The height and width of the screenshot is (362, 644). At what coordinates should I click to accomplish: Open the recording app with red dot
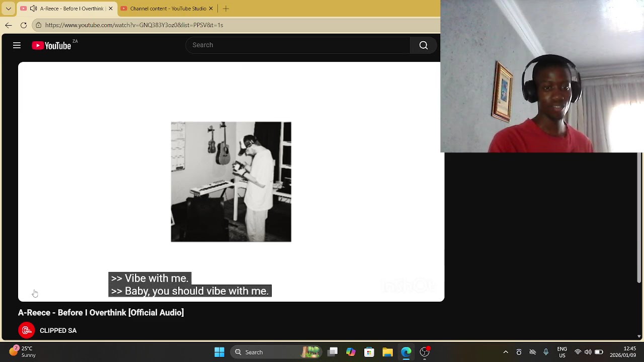click(425, 352)
